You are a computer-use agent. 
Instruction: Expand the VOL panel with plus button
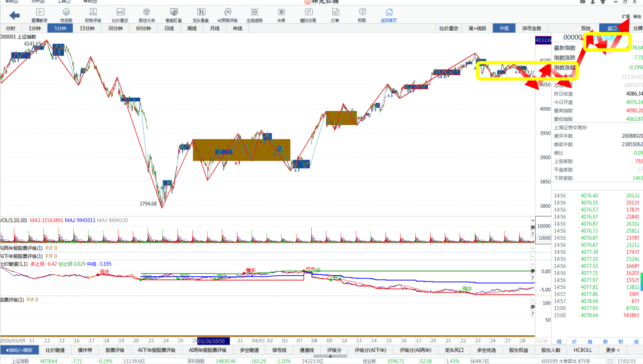pos(533,221)
